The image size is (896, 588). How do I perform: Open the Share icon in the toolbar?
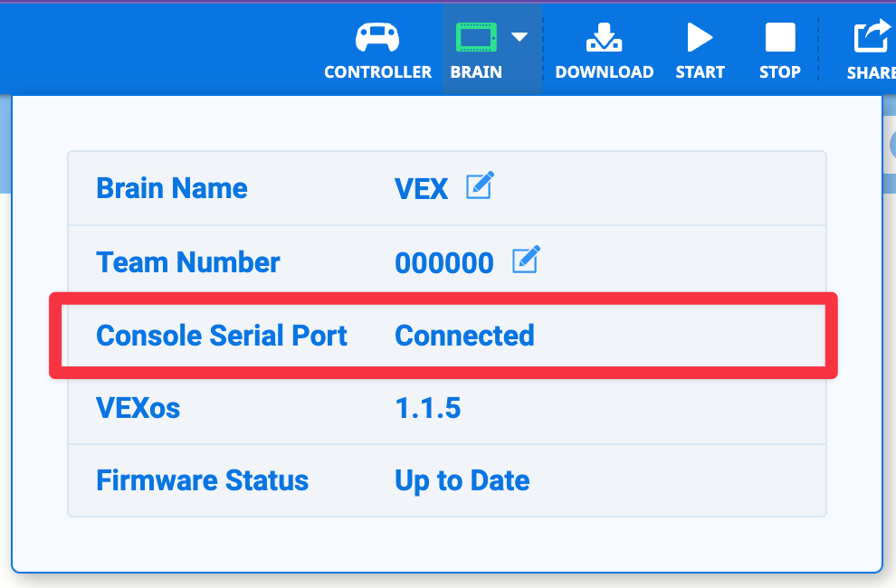click(869, 36)
